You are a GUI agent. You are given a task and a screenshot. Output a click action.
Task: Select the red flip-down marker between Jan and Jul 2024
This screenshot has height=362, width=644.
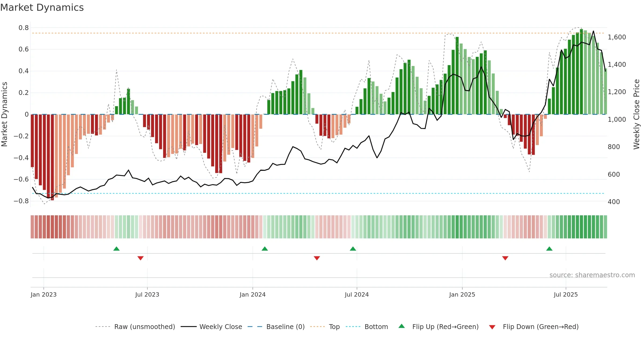[317, 258]
